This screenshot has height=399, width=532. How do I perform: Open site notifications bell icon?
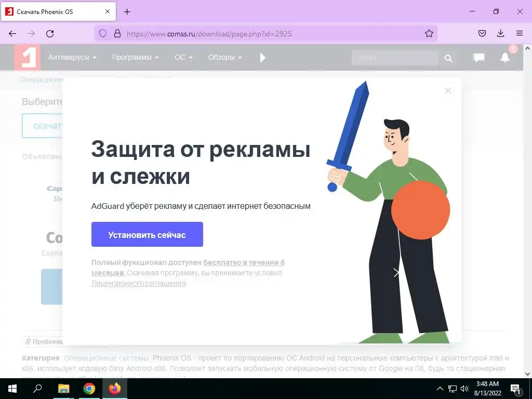(505, 57)
